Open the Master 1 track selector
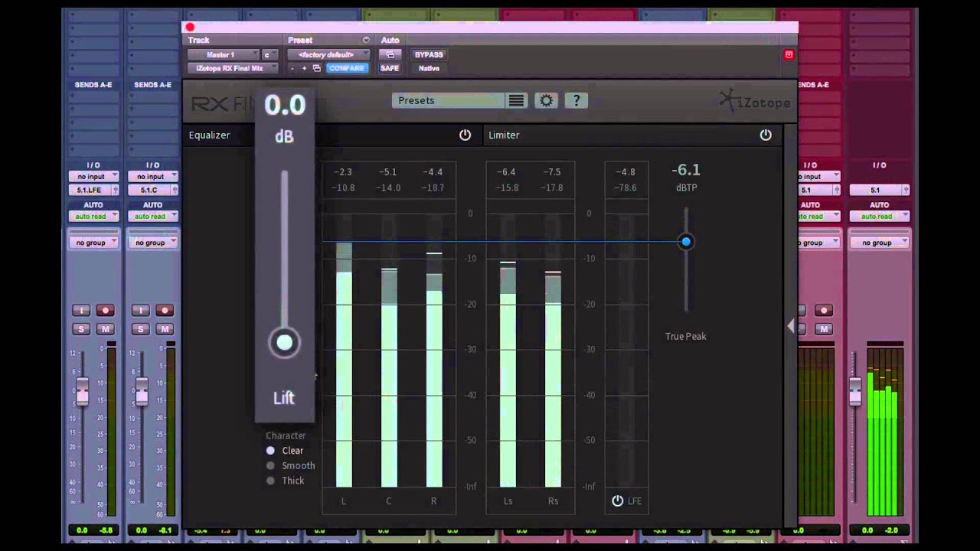 click(x=223, y=54)
